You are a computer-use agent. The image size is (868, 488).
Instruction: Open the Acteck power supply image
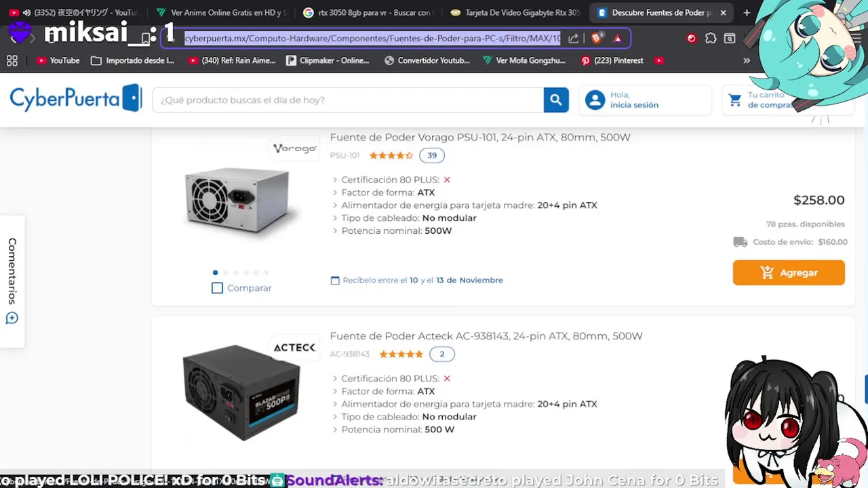[x=241, y=393]
